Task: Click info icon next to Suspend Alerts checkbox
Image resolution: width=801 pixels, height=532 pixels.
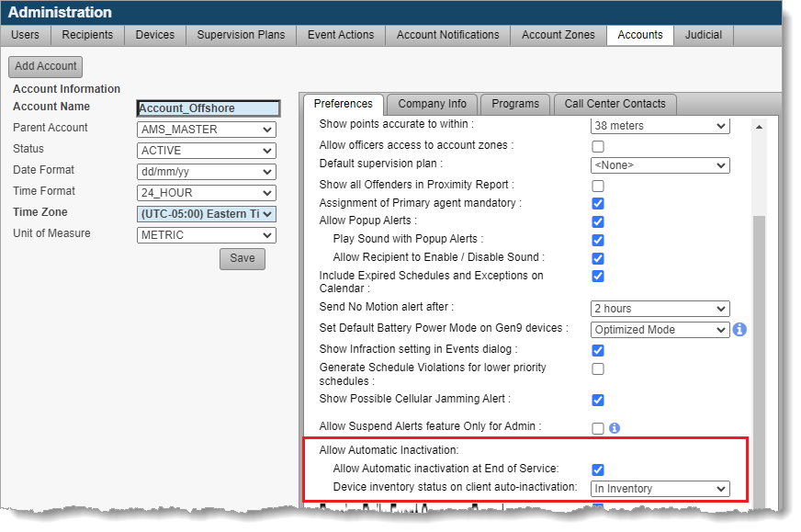Action: pyautogui.click(x=615, y=428)
